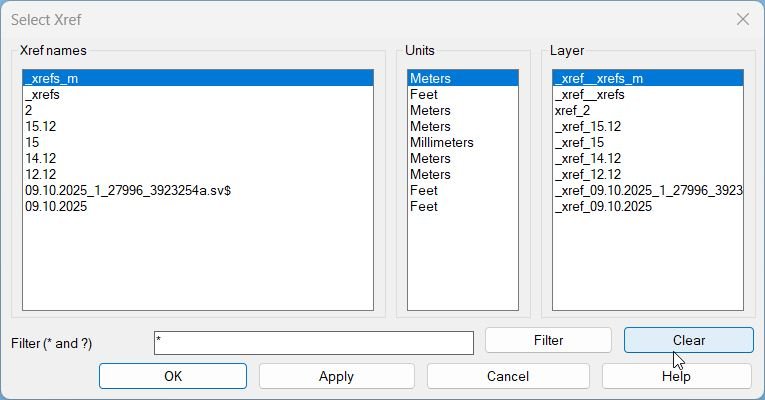Select the "12.12" xref name
The width and height of the screenshot is (765, 400).
(x=40, y=174)
